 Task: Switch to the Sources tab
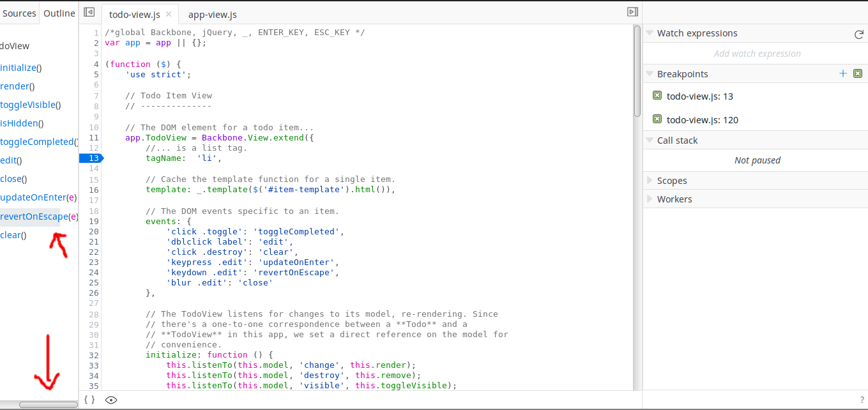click(x=19, y=13)
